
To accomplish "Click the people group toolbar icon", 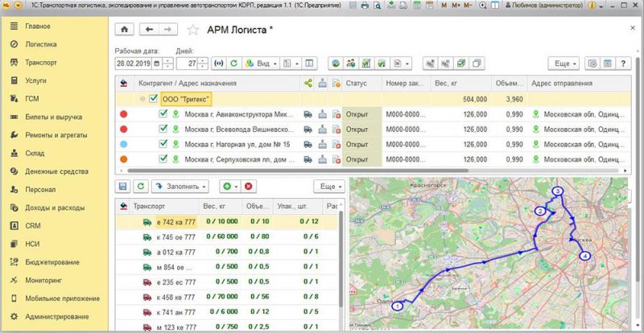I will point(351,64).
